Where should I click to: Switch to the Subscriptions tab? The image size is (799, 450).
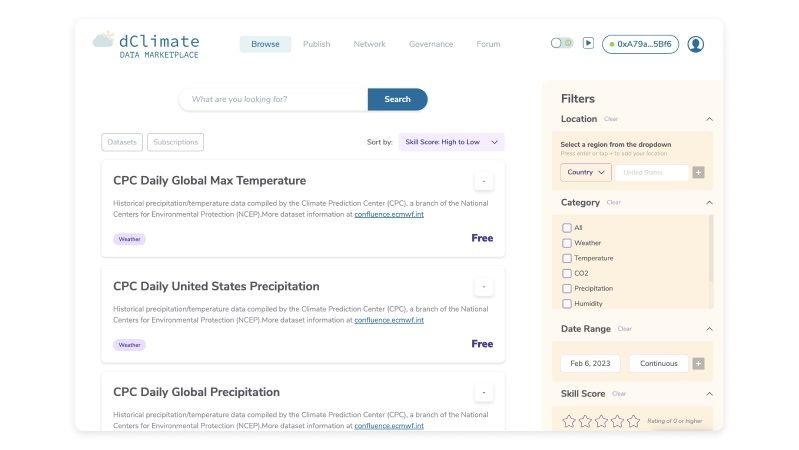[175, 142]
